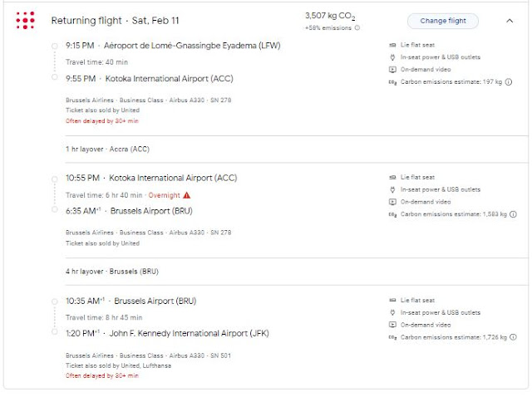Screen dimensions: 532x397
Task: Click CO2 icon on LFW–ACC carbon estimate
Action: click(x=392, y=82)
